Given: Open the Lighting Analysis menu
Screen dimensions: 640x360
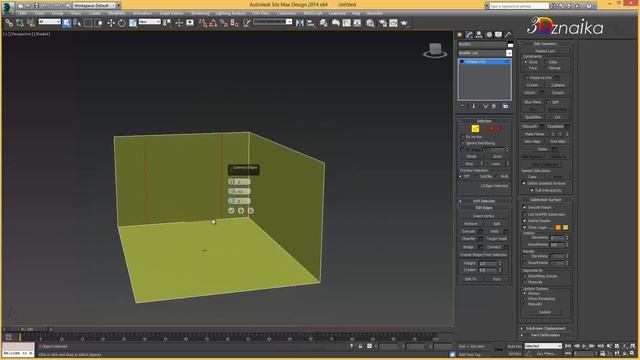Looking at the screenshot, I should click(x=231, y=13).
